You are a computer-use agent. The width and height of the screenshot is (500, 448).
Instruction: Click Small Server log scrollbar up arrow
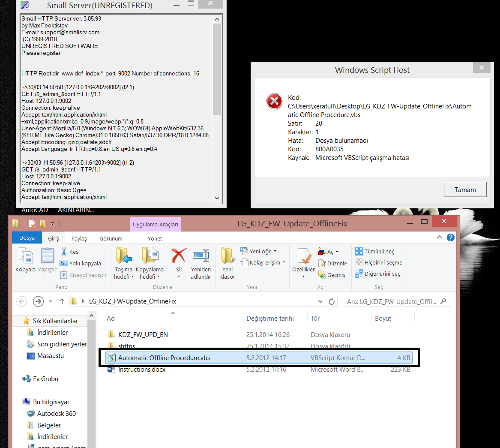click(x=217, y=19)
